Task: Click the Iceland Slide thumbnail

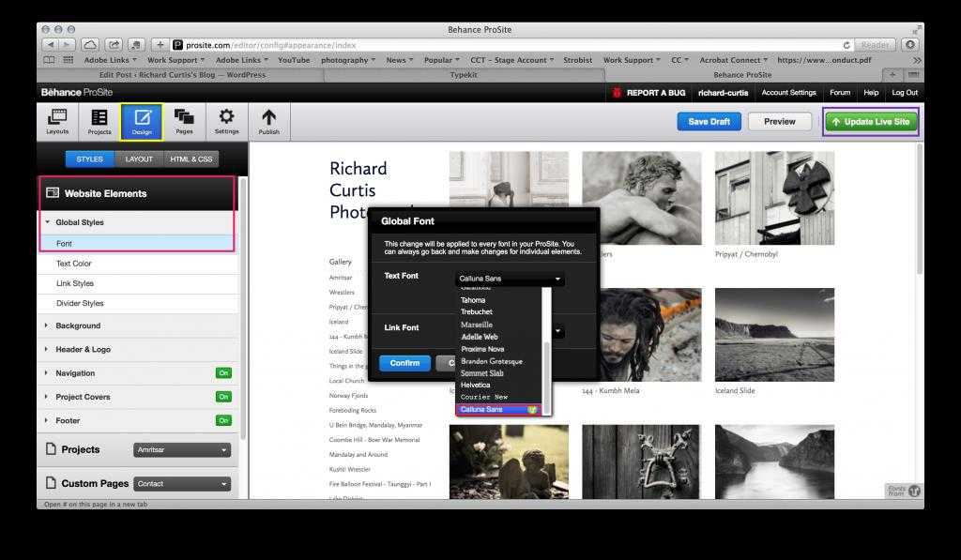Action: tap(774, 334)
